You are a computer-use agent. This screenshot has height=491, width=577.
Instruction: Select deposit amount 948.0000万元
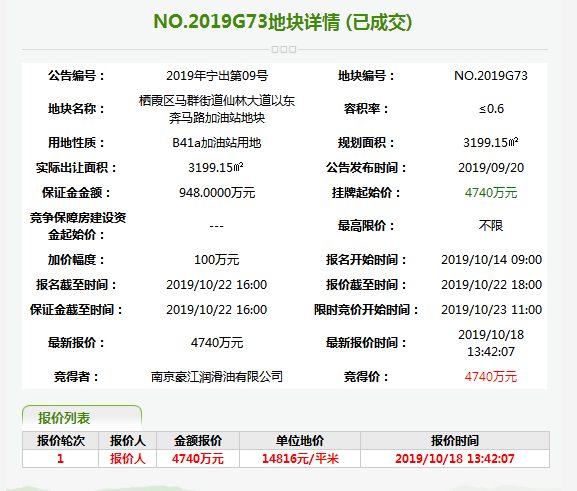click(x=217, y=193)
